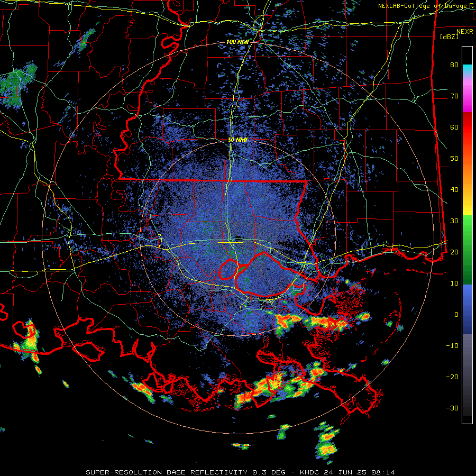
Task: Select the 50 value on the dBZ scale
Action: (454, 159)
